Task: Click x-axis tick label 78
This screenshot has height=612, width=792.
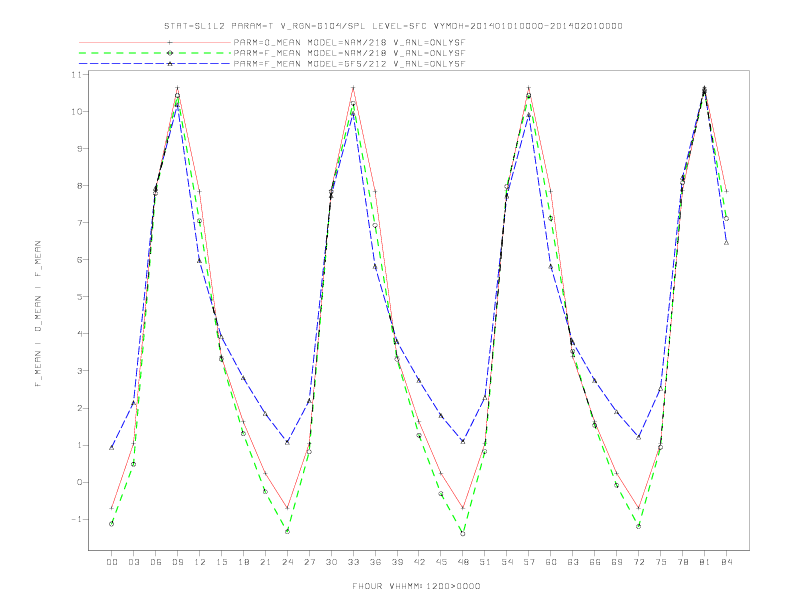Action: coord(683,562)
